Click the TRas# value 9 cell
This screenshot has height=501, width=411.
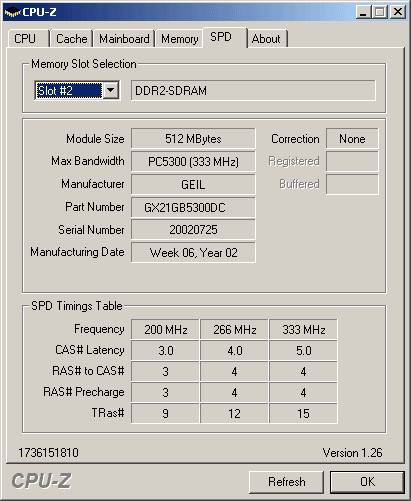[165, 414]
